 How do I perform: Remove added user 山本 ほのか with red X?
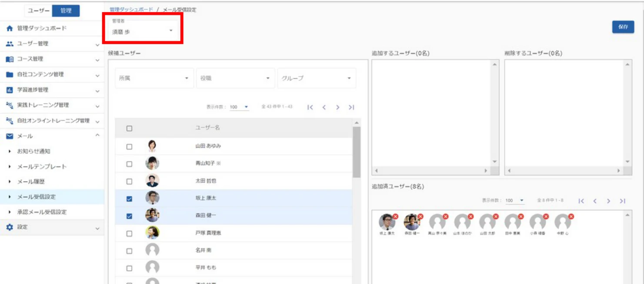[470, 216]
